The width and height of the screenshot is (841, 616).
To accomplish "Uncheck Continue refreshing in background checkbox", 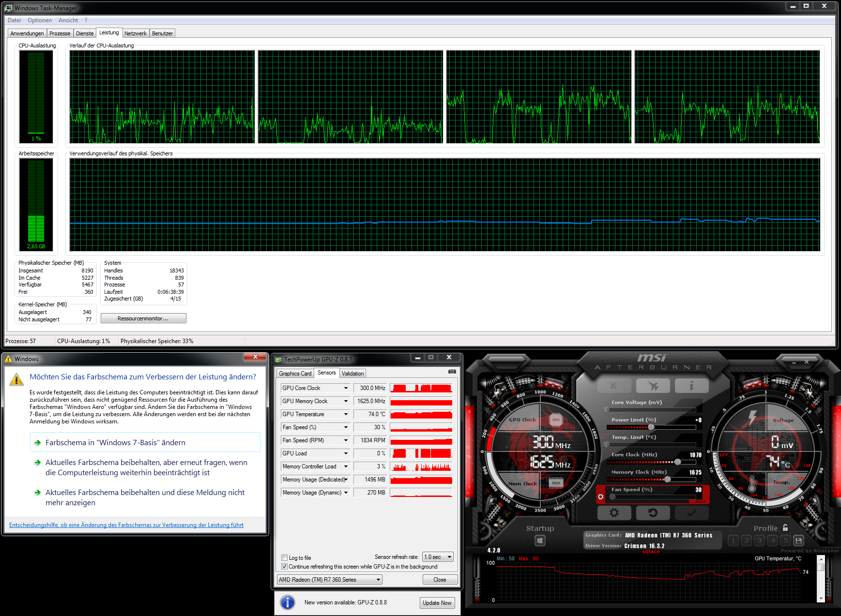I will coord(285,567).
